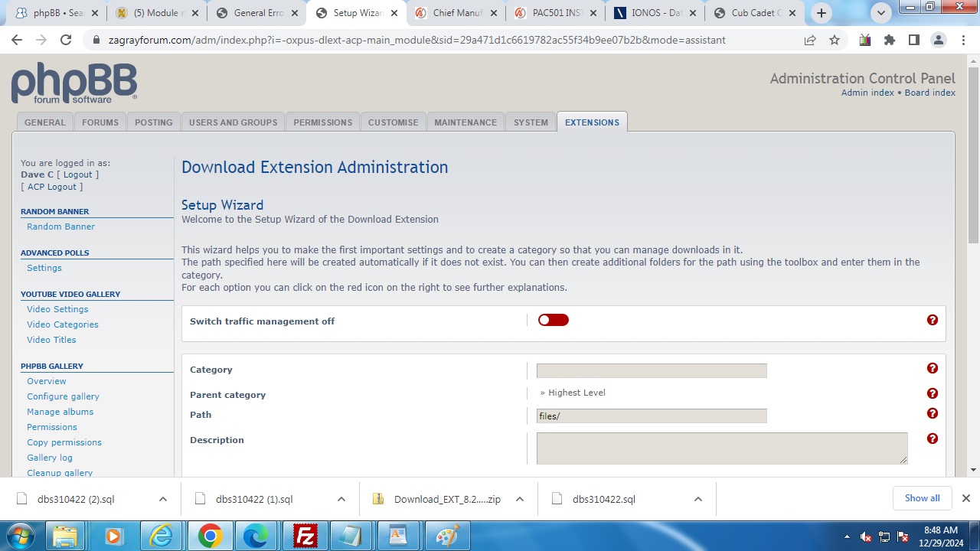Reload page with browser refresh icon
980x551 pixels.
(x=66, y=40)
